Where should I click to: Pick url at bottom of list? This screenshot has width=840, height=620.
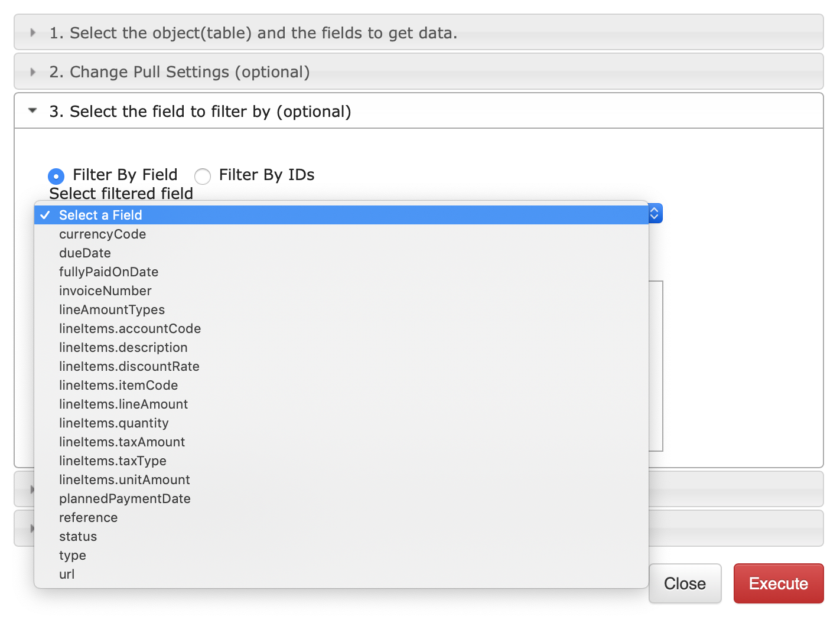click(67, 574)
